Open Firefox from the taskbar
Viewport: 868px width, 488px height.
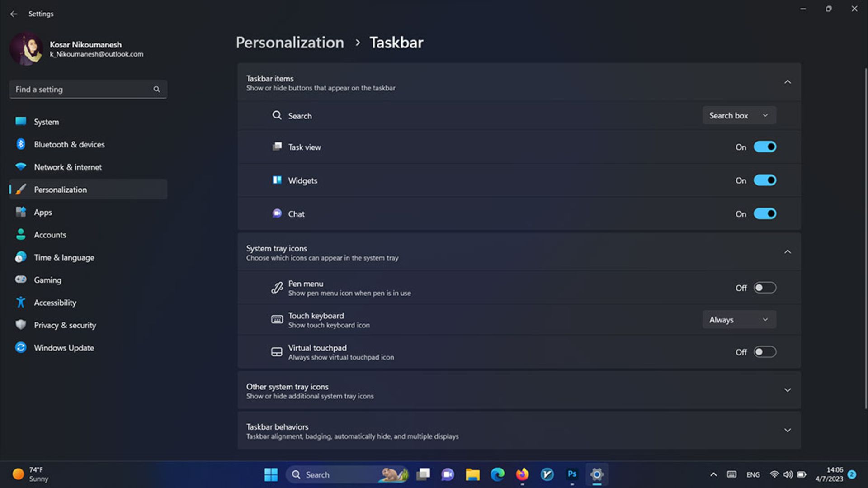pos(523,474)
